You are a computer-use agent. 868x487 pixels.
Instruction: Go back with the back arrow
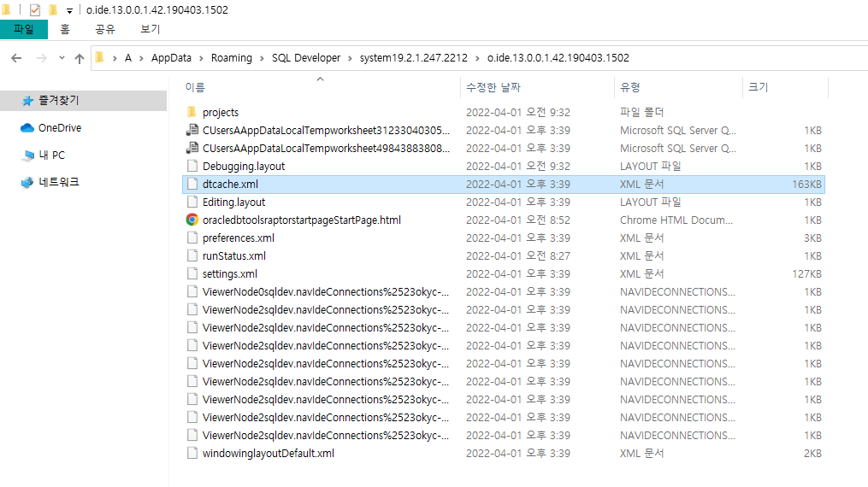coord(16,58)
